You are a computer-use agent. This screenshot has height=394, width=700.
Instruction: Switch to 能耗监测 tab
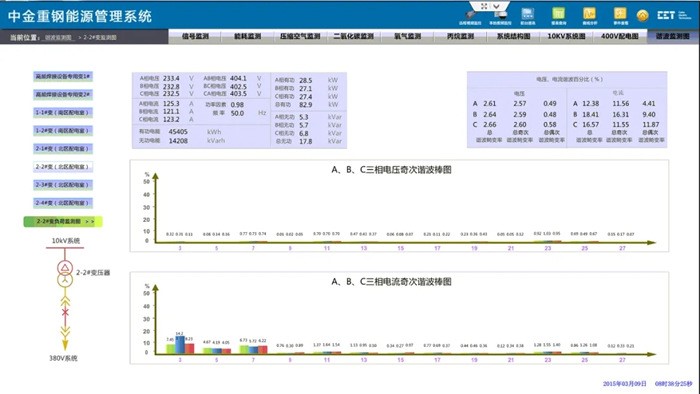247,36
